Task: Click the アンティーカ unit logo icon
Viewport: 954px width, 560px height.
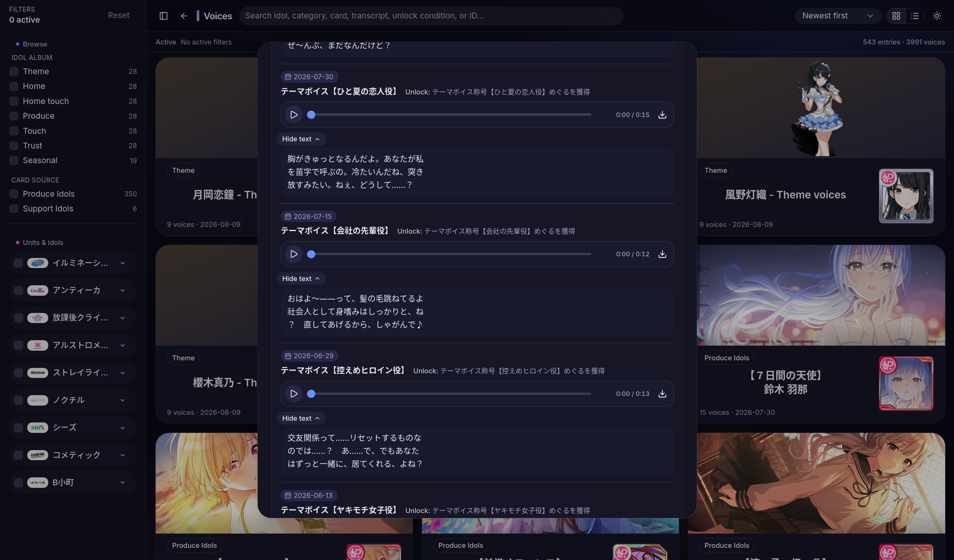Action: pyautogui.click(x=38, y=290)
